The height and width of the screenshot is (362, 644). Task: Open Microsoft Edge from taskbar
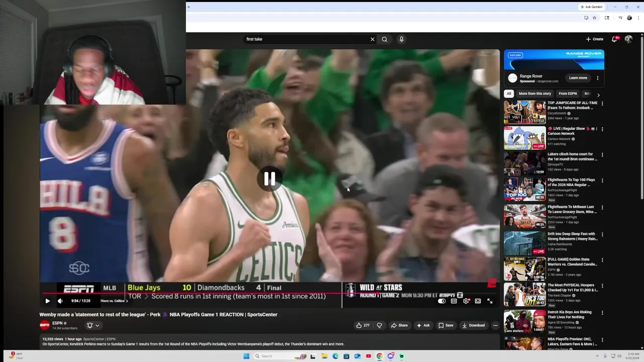click(x=336, y=356)
